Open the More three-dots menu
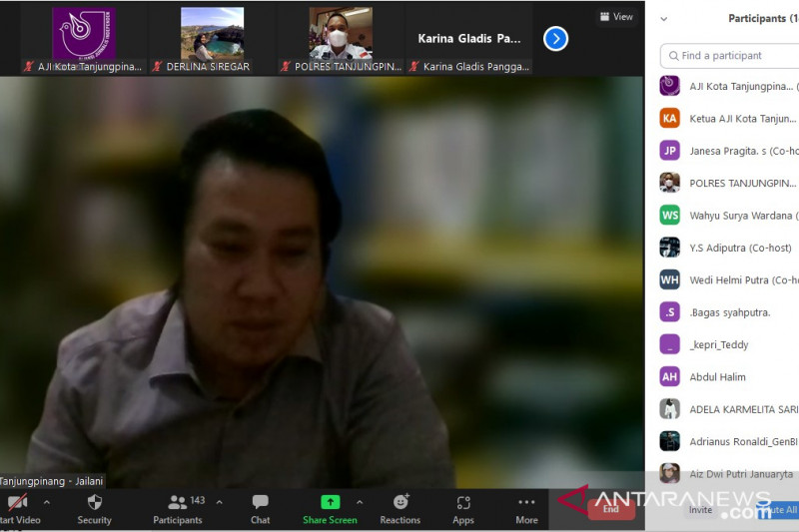Viewport: 799px width, 532px height. 526,502
